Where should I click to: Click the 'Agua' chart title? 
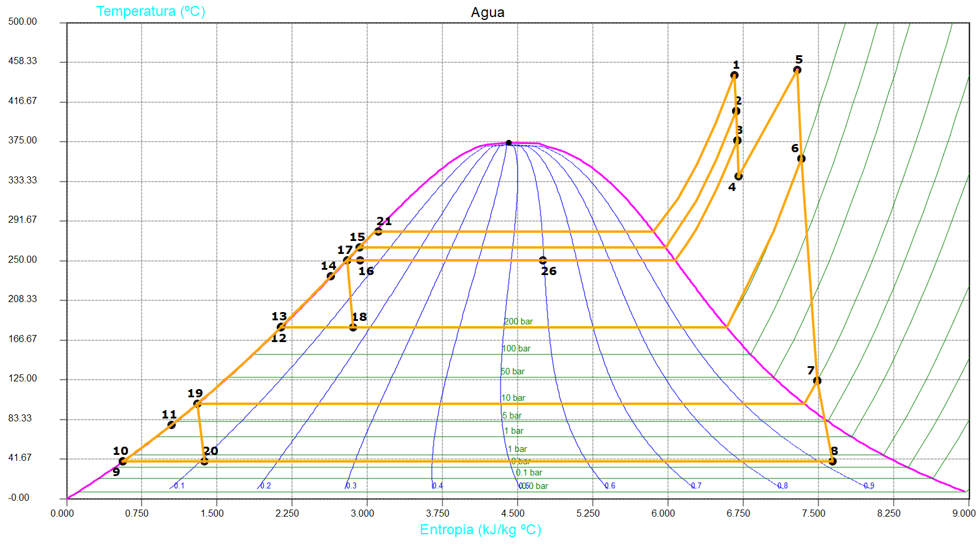coord(487,12)
